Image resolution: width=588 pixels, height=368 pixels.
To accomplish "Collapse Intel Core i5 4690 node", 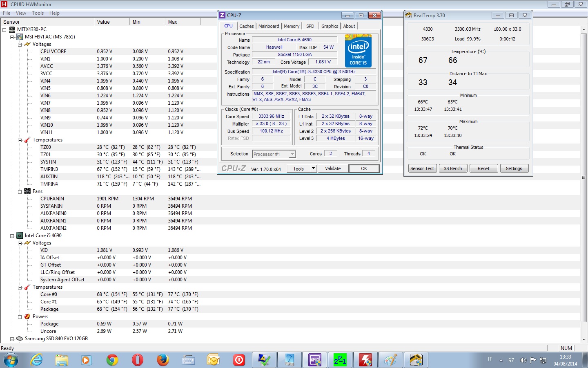I will [12, 236].
